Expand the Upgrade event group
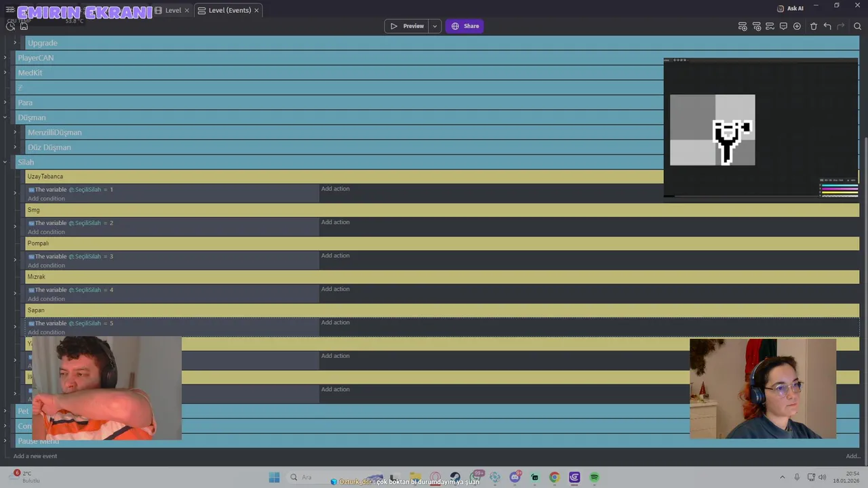This screenshot has width=868, height=488. point(15,43)
